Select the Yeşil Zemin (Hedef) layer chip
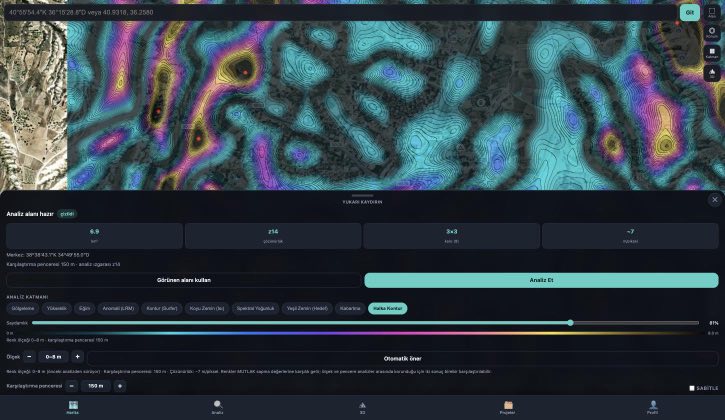Viewport: 725px width, 420px height. (x=307, y=309)
